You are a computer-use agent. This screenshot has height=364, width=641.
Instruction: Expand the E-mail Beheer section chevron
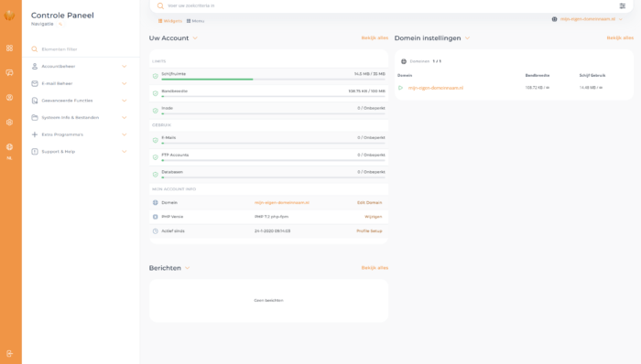click(125, 83)
